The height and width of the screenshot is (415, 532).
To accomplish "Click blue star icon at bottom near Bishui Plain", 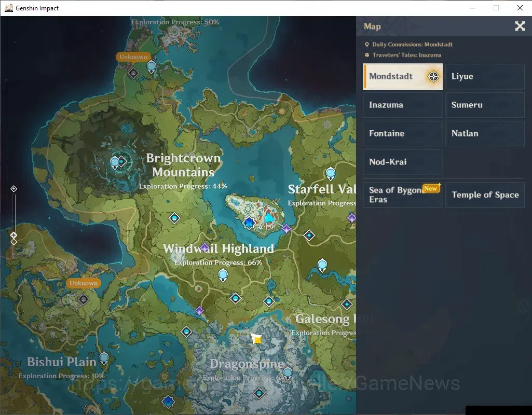I will point(168,402).
